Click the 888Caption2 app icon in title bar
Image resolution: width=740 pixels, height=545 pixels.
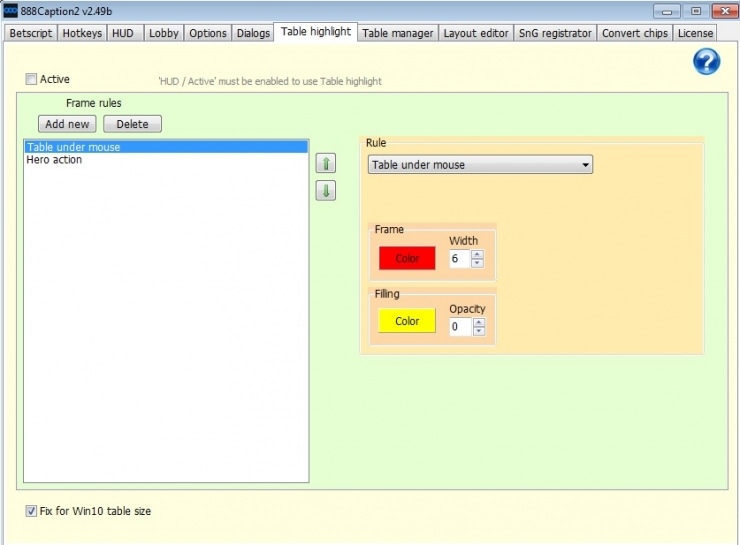10,10
